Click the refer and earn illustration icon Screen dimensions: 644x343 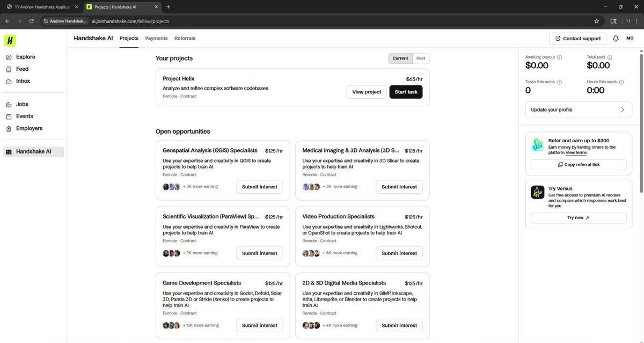(x=537, y=144)
